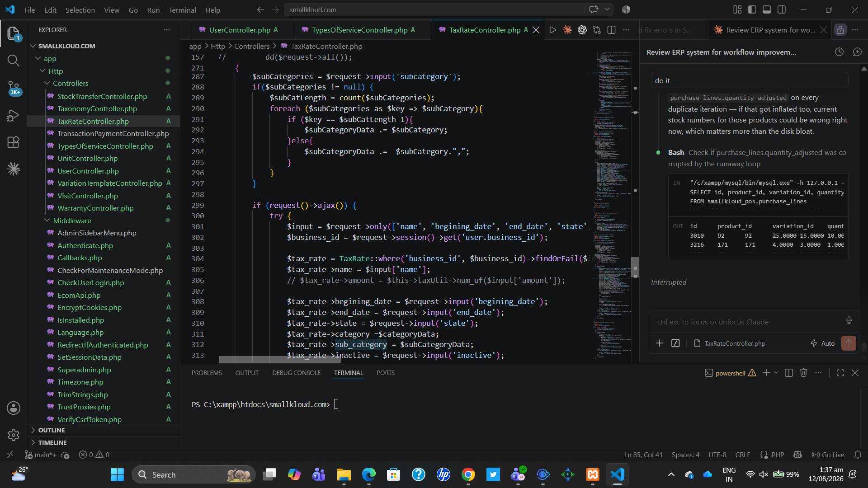Viewport: 868px width, 488px height.
Task: Focus the Claude message input field
Action: (x=748, y=322)
